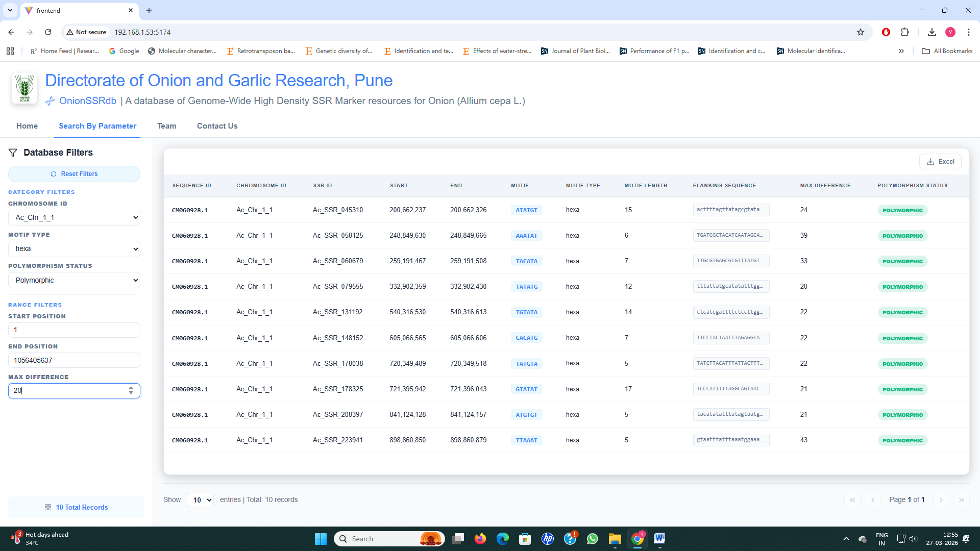Screen dimensions: 980x551
Task: Open WhatsApp from the taskbar
Action: [x=592, y=539]
